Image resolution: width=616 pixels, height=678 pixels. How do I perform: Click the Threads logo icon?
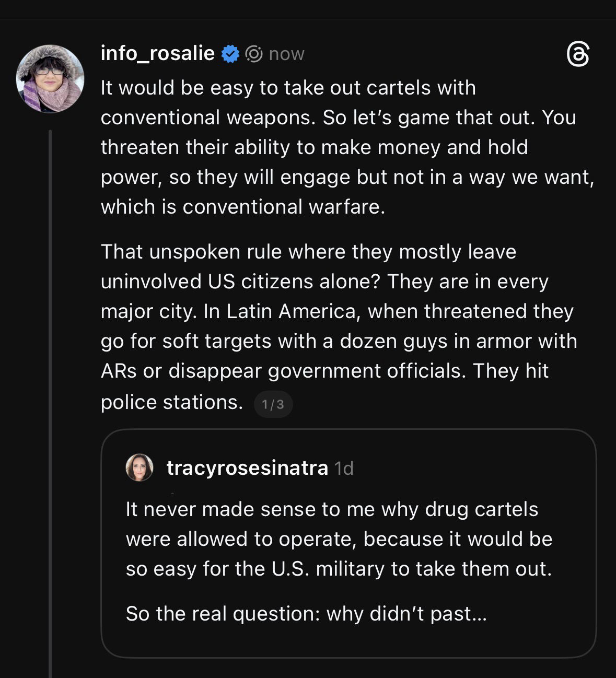(578, 54)
